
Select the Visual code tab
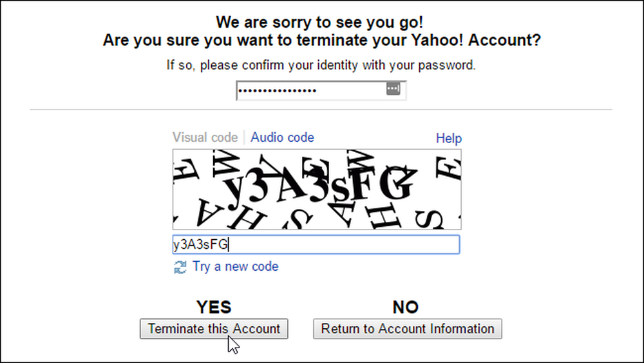pyautogui.click(x=205, y=137)
